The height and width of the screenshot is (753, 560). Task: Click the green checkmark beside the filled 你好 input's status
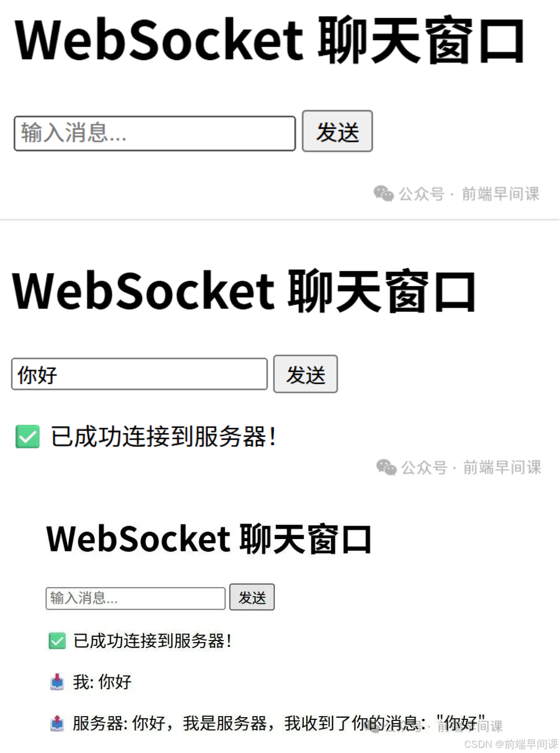pos(27,437)
